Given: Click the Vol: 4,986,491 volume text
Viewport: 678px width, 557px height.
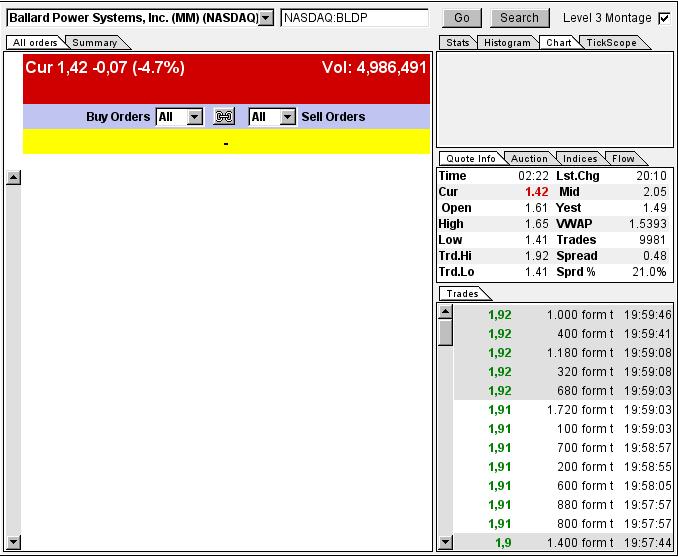Looking at the screenshot, I should coord(374,68).
